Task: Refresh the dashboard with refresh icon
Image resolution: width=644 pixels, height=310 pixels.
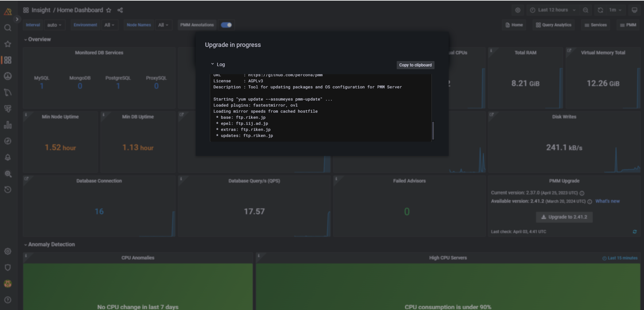Action: click(x=600, y=10)
